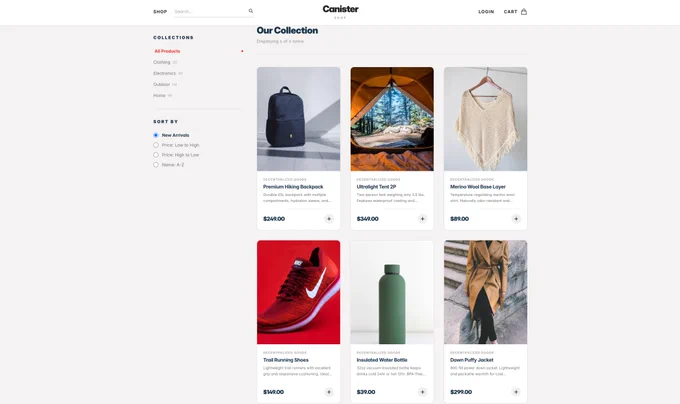
Task: Open the Electronics collection
Action: coord(164,73)
